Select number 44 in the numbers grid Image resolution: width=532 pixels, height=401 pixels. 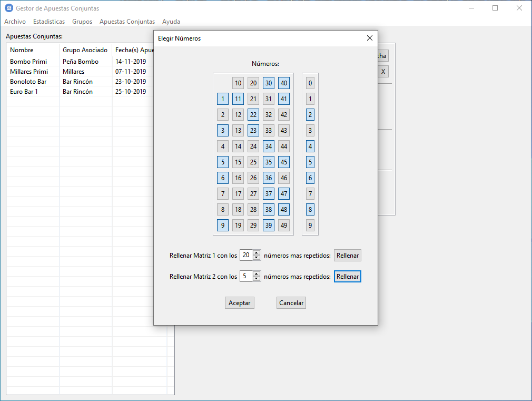point(284,146)
